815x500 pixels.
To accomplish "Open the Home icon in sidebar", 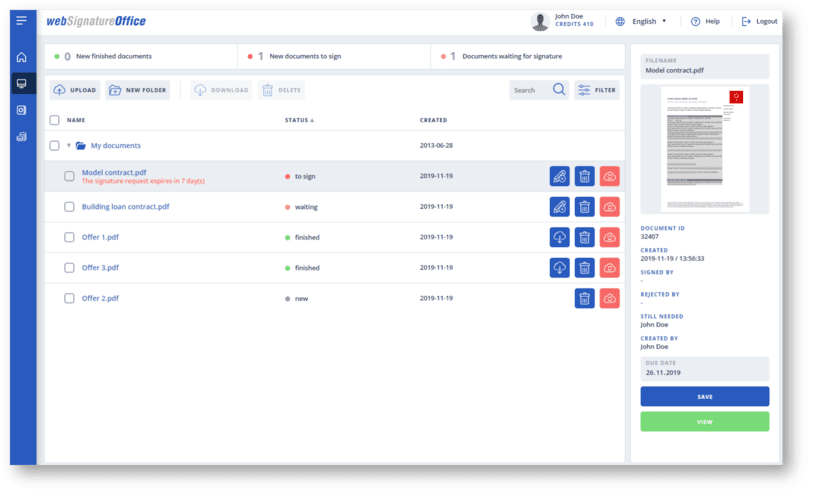I will pyautogui.click(x=21, y=57).
